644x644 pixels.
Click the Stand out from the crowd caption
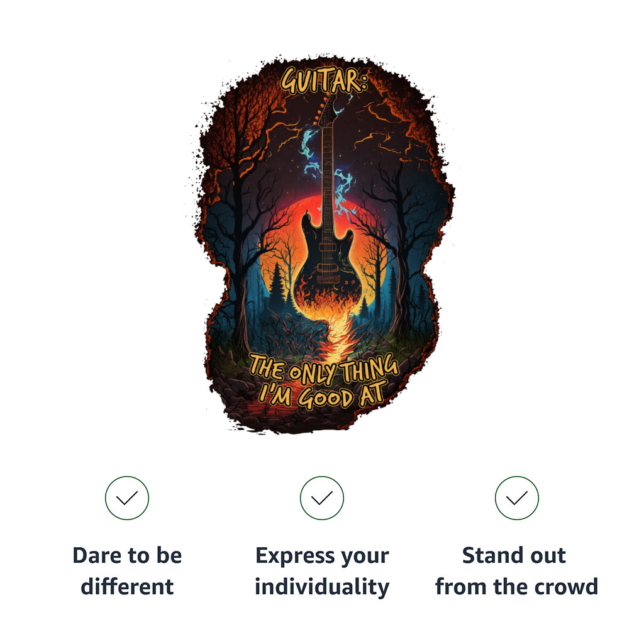click(x=517, y=571)
